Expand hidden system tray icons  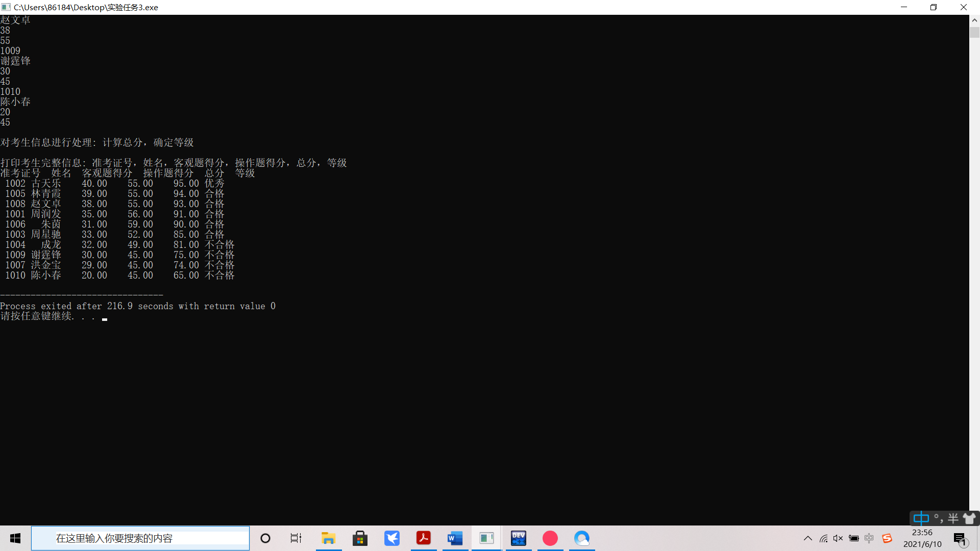tap(807, 538)
